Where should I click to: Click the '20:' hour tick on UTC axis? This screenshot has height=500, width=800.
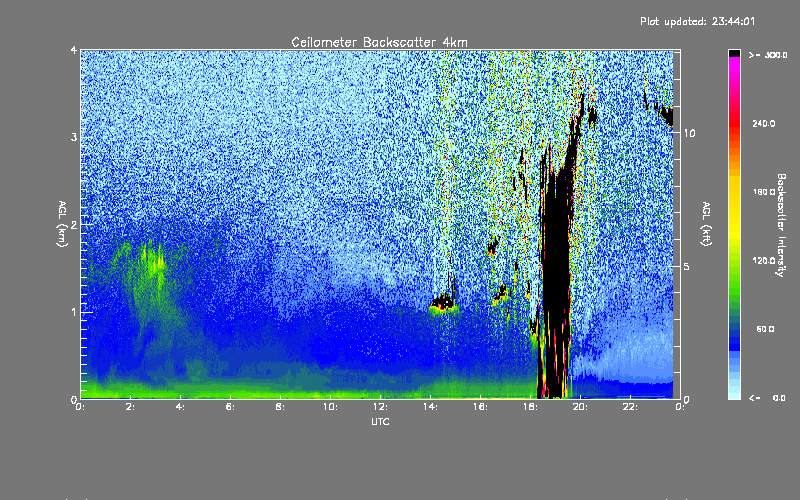581,407
